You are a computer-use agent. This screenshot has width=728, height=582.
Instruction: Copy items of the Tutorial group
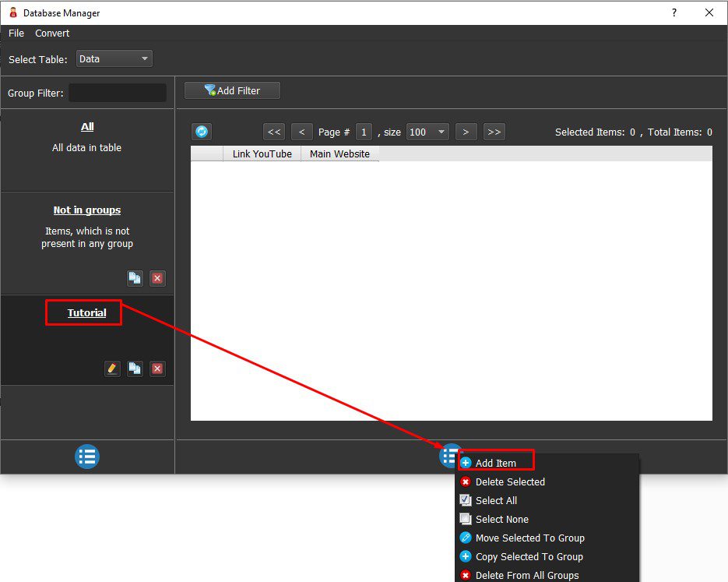coord(135,369)
